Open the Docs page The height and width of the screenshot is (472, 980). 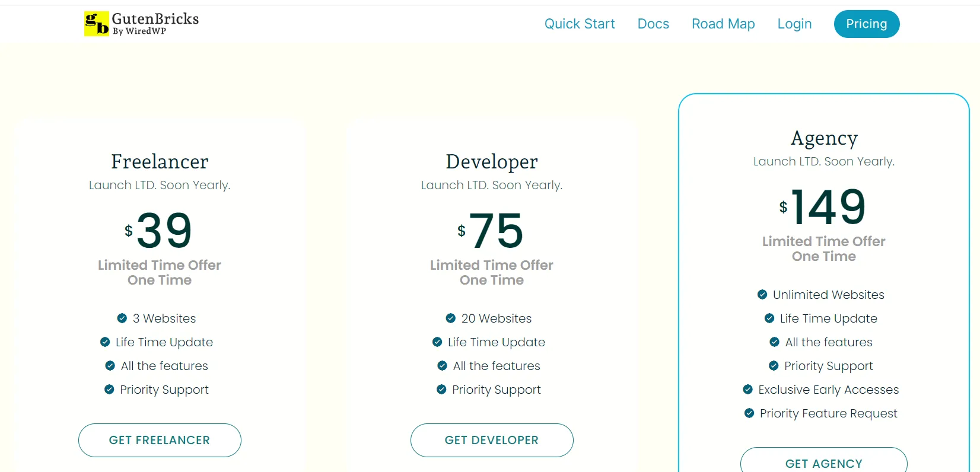pos(653,24)
